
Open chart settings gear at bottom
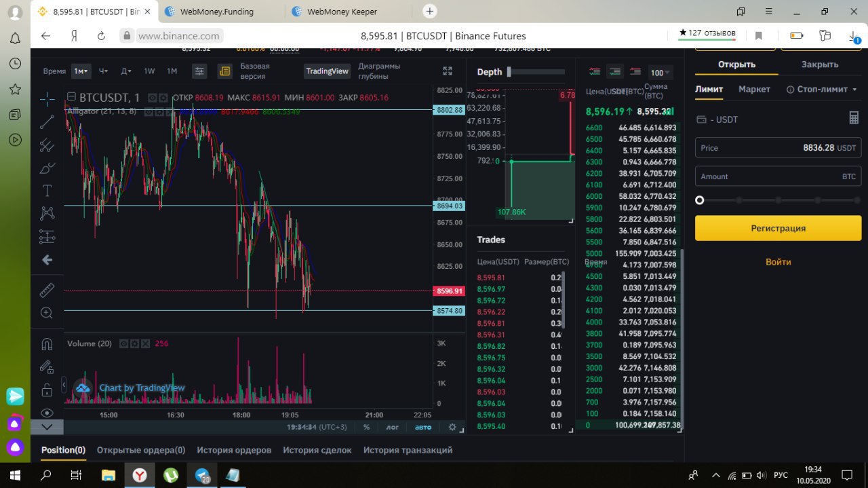(x=452, y=427)
